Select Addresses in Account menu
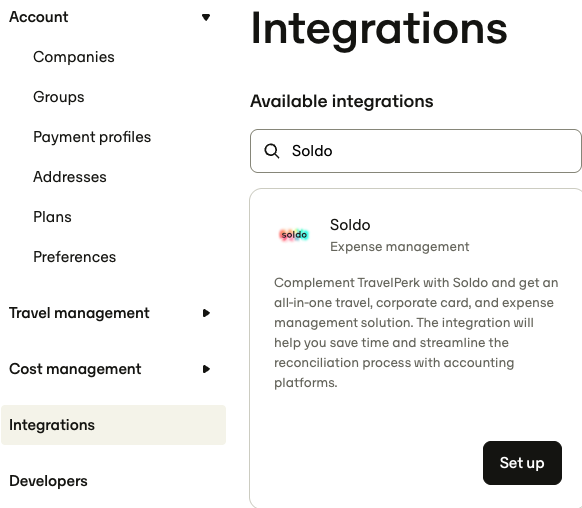582x508 pixels. 70,177
